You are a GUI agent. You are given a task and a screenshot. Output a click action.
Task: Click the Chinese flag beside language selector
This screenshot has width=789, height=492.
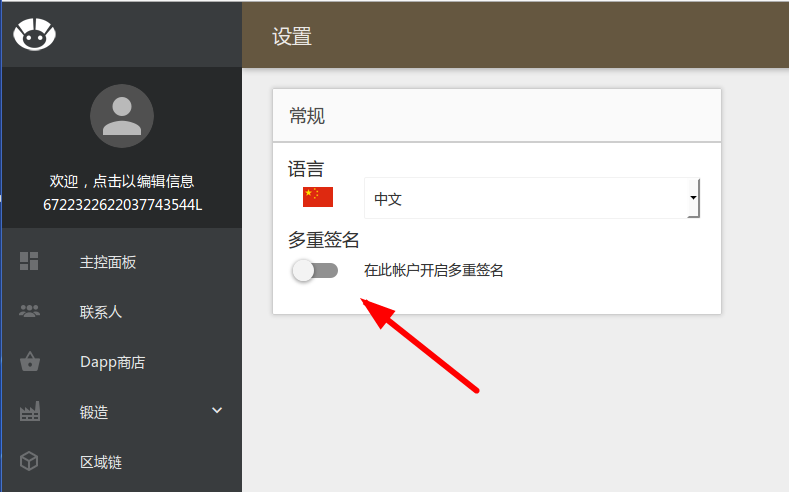(x=317, y=197)
